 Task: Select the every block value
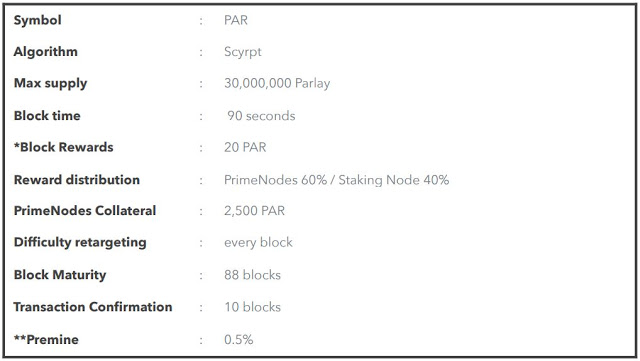click(x=258, y=243)
